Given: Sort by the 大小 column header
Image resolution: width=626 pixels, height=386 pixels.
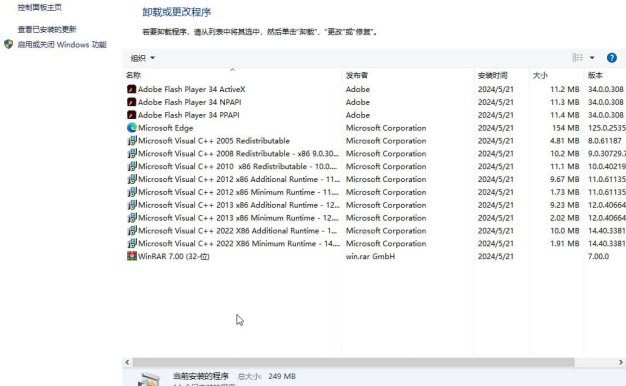Looking at the screenshot, I should point(540,75).
